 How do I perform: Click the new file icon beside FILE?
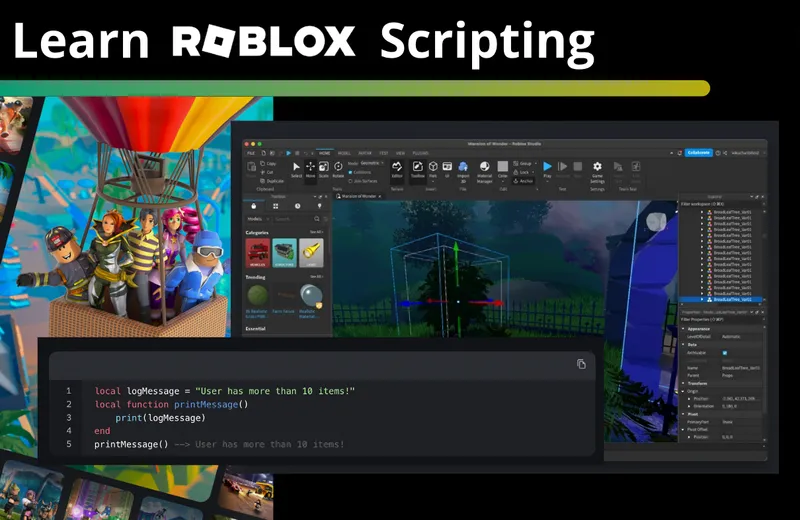coord(264,153)
